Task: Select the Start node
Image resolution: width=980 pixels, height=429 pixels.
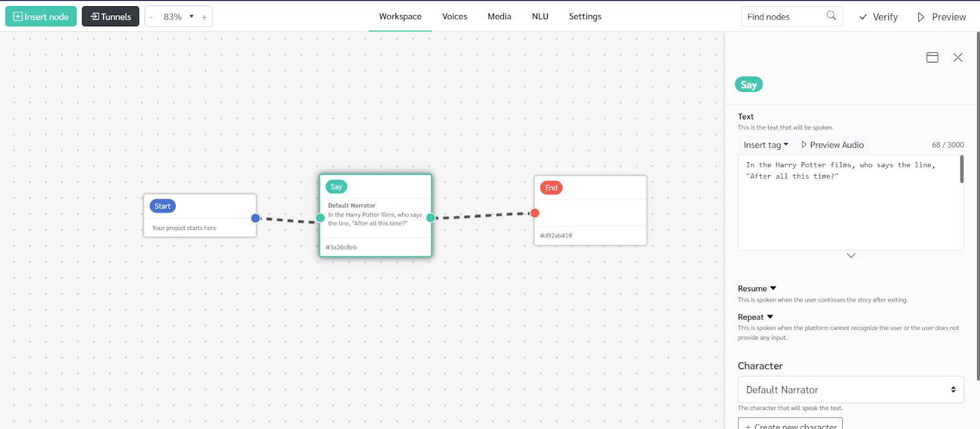Action: pos(200,215)
